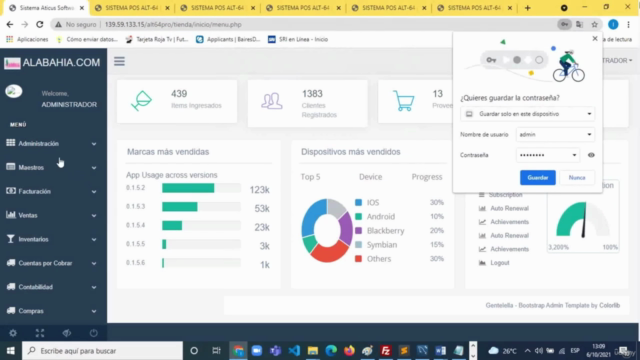Viewport: 640px width, 360px height.
Task: Click the password key icon in address bar
Action: (x=564, y=24)
